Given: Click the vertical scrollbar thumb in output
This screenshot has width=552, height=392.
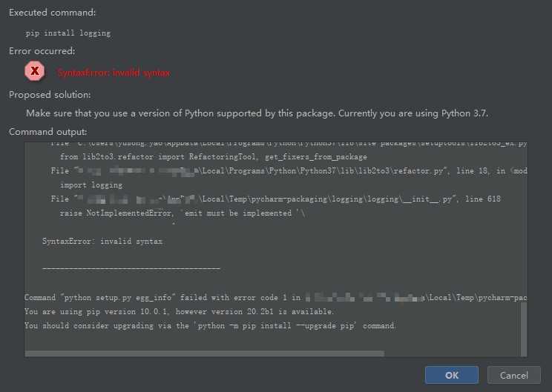Looking at the screenshot, I should pos(524,329).
